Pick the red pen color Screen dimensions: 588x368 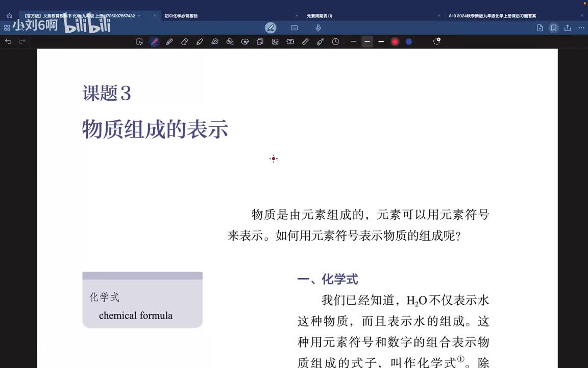coord(395,42)
